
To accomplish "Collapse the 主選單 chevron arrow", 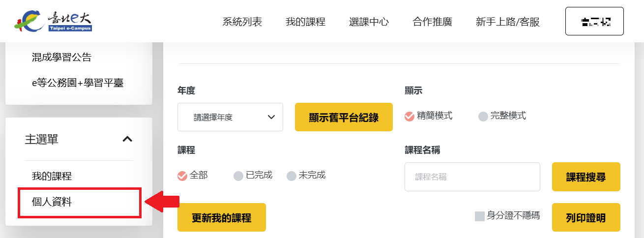I will tap(127, 139).
